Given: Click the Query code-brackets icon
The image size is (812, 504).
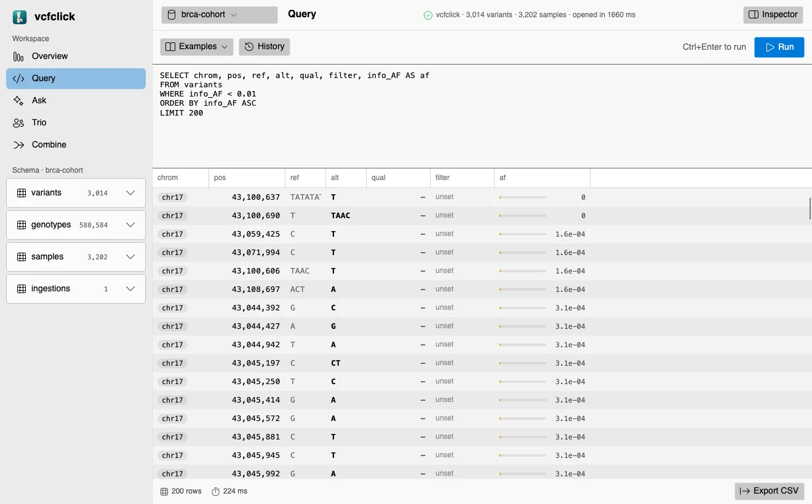Looking at the screenshot, I should tap(18, 79).
